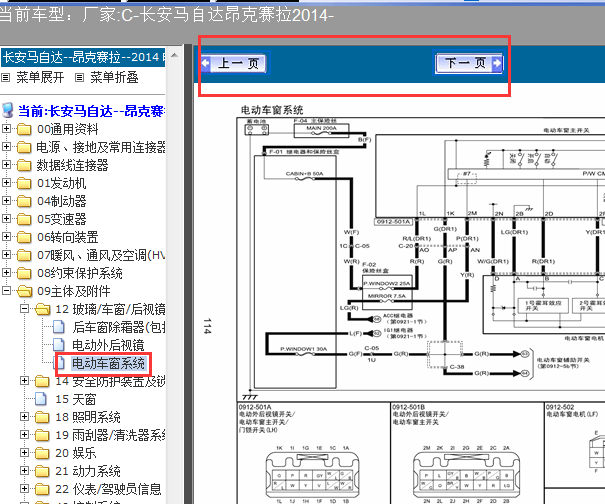The width and height of the screenshot is (605, 504).
Task: Click the computer icon beside current vehicle node
Action: click(7, 110)
